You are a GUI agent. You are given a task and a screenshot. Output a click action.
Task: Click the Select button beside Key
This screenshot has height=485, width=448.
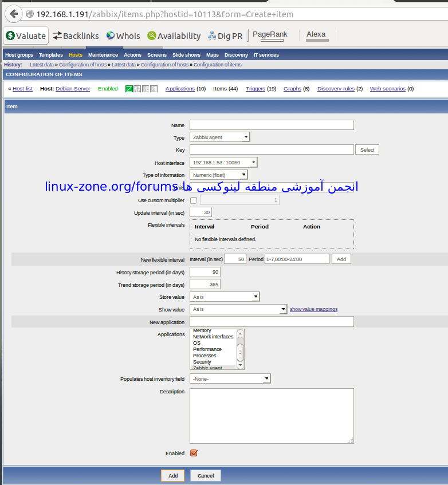pyautogui.click(x=367, y=150)
